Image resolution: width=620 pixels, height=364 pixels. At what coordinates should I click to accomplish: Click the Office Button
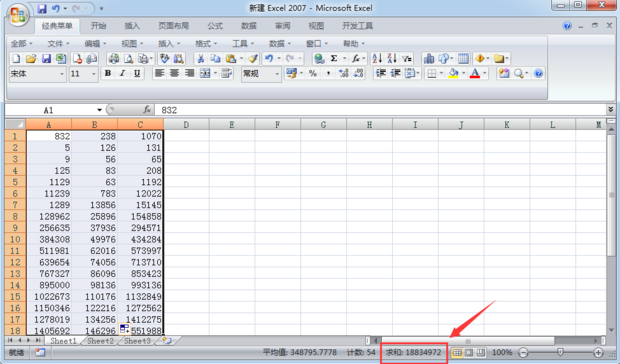pos(18,15)
